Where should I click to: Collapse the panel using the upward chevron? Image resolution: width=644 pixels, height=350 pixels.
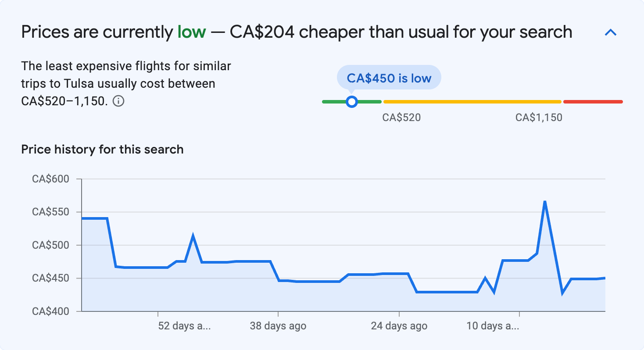click(610, 32)
